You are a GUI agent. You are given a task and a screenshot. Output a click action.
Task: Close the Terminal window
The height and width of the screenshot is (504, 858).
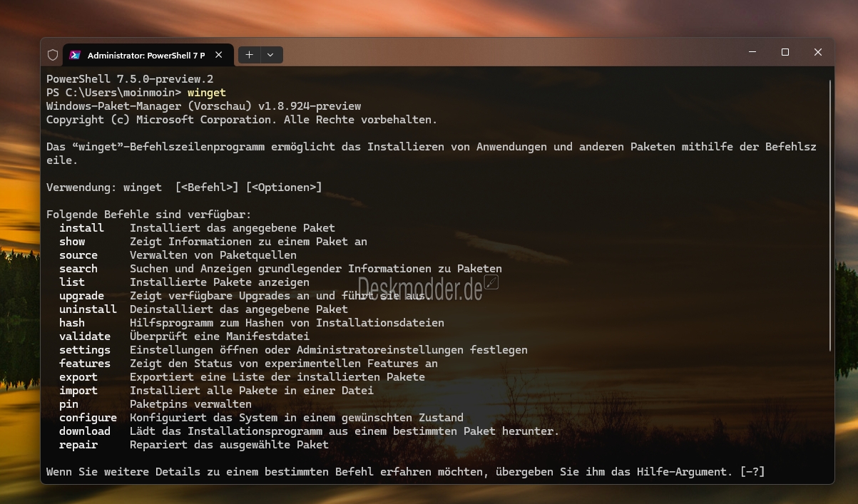(x=818, y=52)
